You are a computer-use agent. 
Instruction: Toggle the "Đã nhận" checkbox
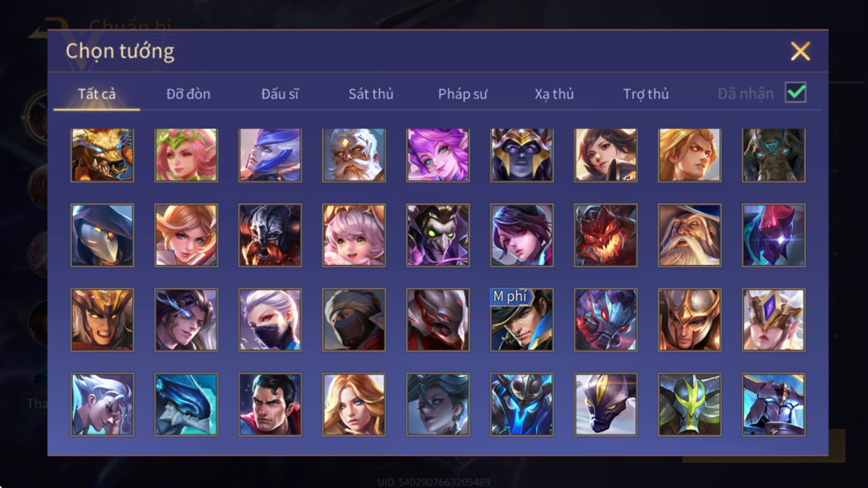[795, 93]
